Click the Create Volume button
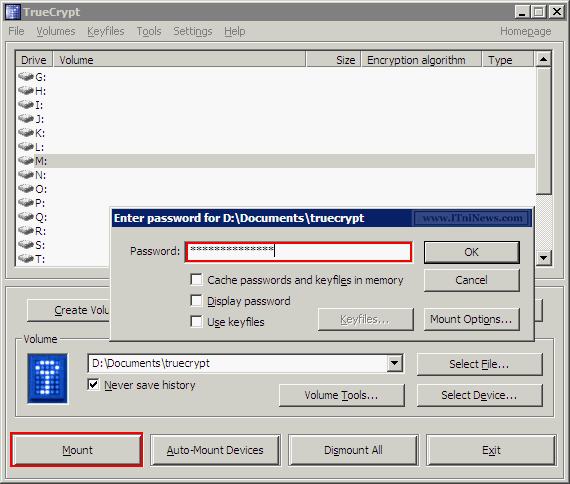570x484 pixels. 68,310
